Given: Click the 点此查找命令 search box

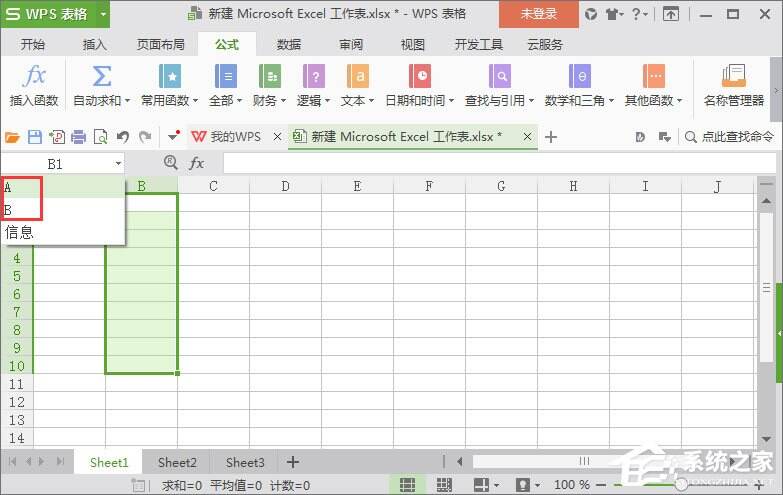Looking at the screenshot, I should (x=729, y=137).
